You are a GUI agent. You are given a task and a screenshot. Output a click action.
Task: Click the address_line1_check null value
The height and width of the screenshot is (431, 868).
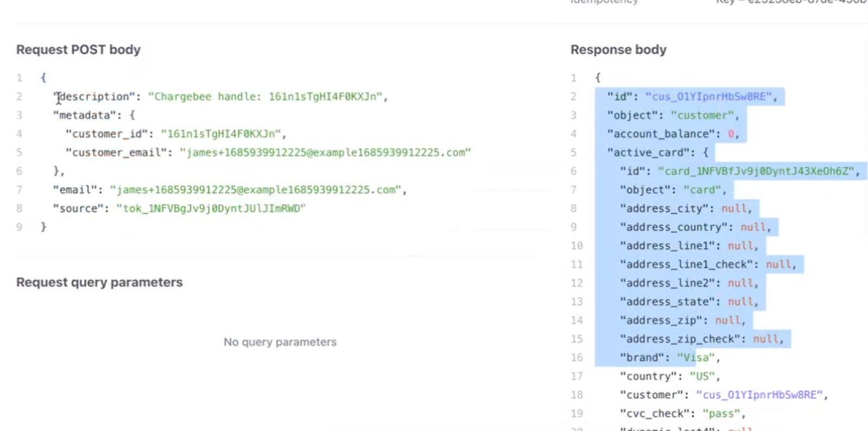(x=778, y=264)
